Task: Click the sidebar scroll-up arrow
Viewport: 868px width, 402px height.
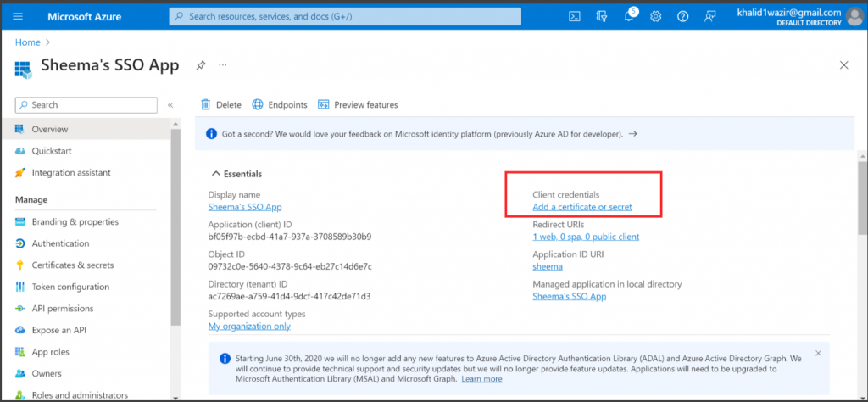Action: 175,124
